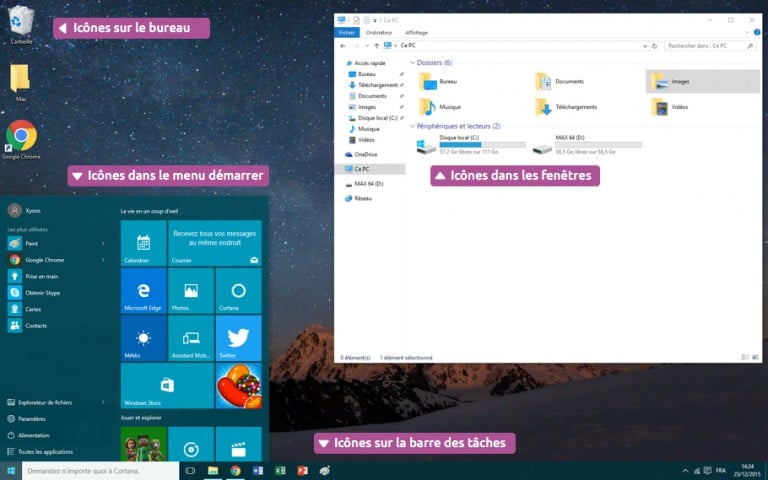This screenshot has width=768, height=480.
Task: Expand the Google Chrome jump list arrow
Action: point(103,260)
